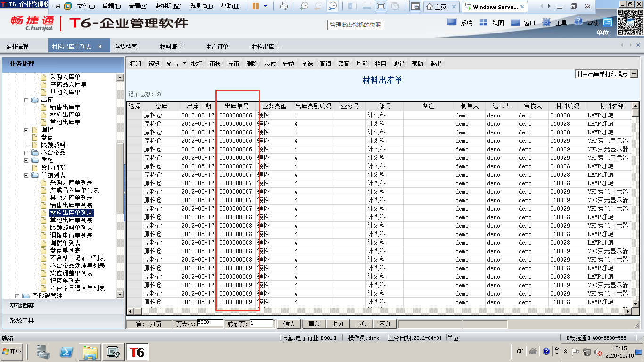Switch to the 生产订单 tab

coord(217,47)
